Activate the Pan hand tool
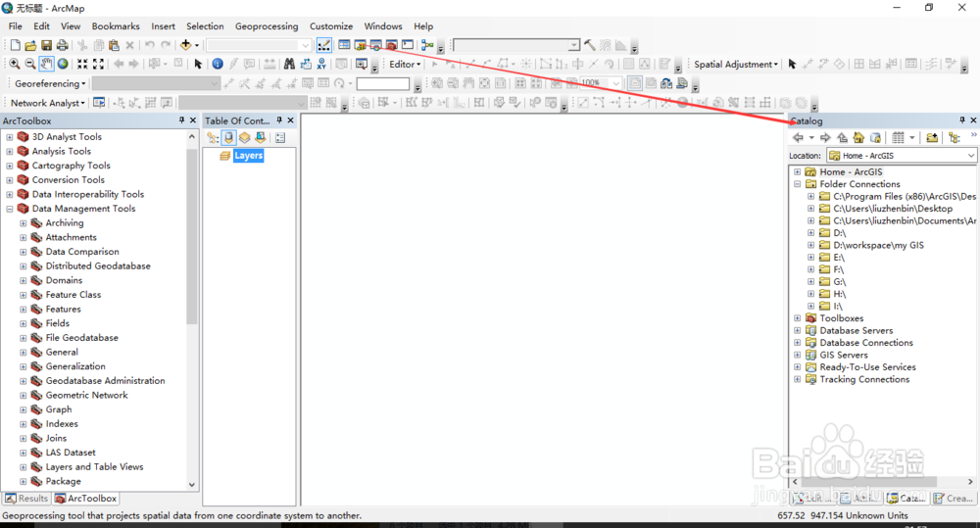980x528 pixels. click(46, 64)
